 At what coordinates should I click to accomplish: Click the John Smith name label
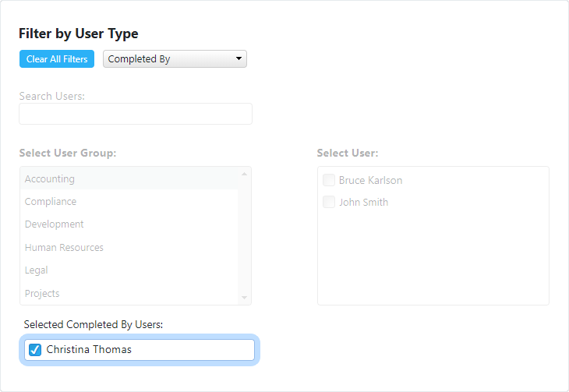363,202
